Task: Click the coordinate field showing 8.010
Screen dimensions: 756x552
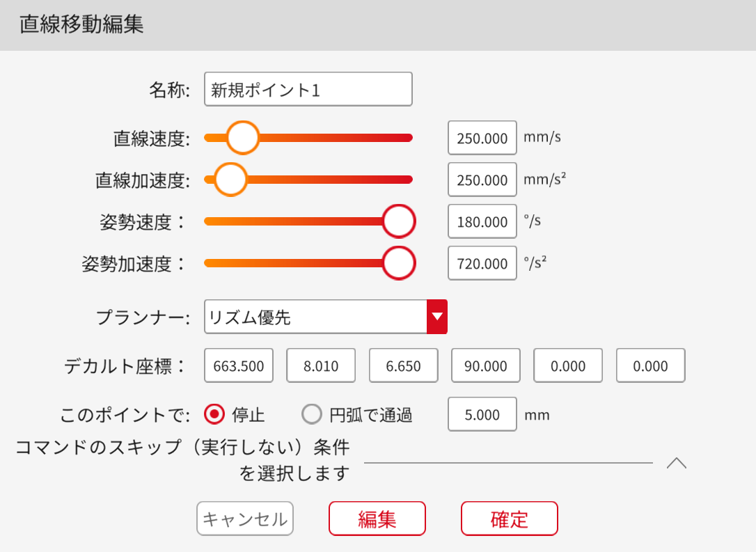Action: pos(320,366)
